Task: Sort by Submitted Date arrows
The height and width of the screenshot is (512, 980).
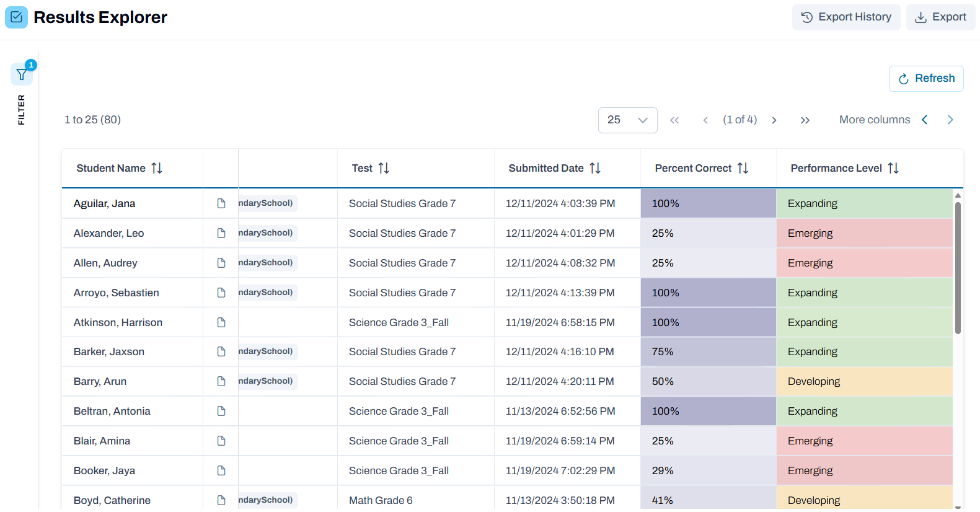Action: [x=595, y=168]
